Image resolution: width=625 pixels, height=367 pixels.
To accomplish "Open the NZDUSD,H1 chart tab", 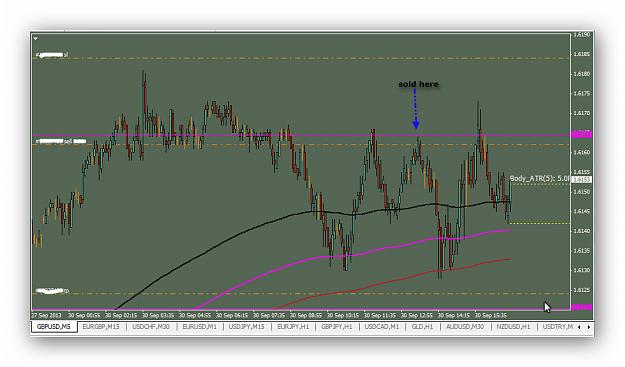I will (513, 327).
